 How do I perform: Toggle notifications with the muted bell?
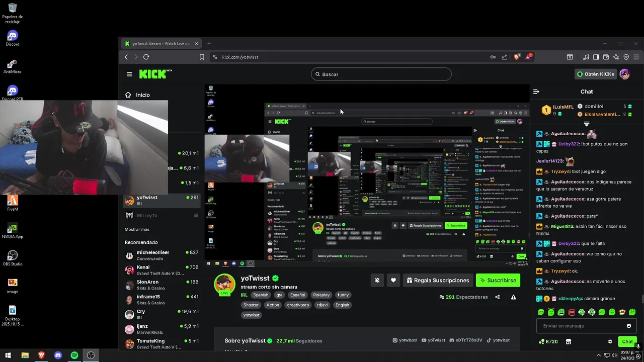pos(377,280)
